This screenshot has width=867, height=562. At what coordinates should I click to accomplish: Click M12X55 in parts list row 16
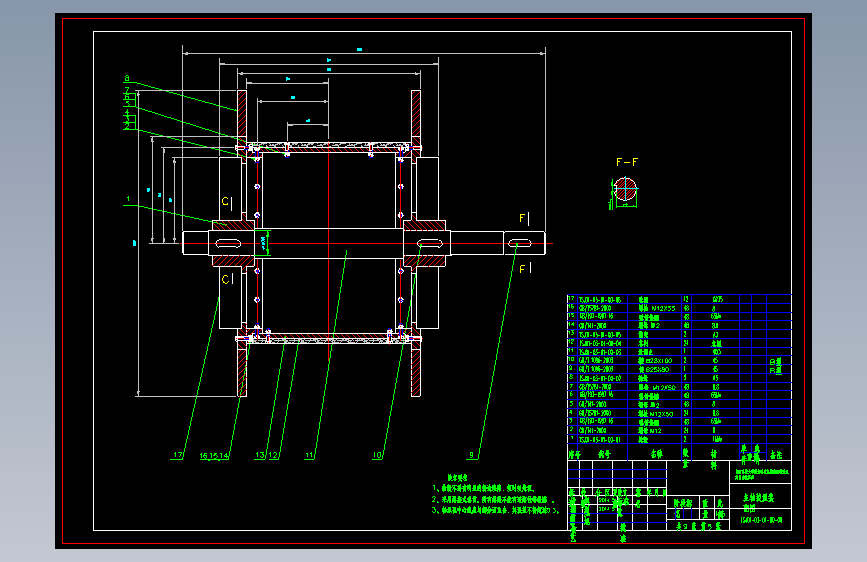(x=663, y=308)
